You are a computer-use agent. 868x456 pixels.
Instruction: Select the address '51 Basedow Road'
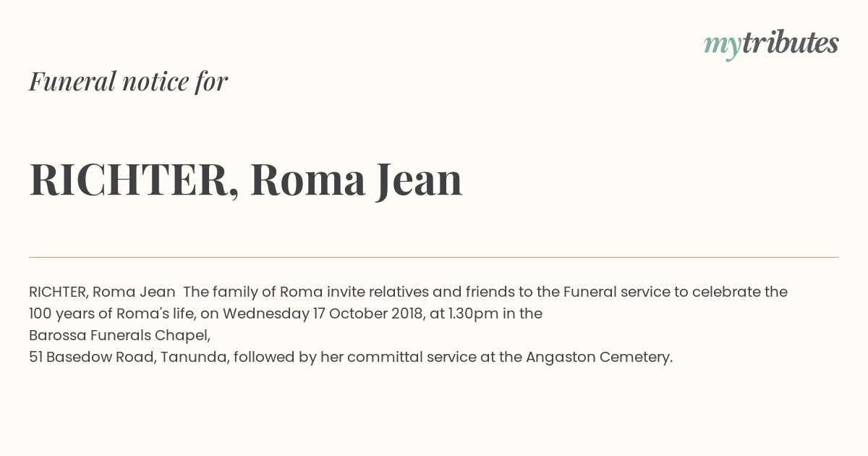[91, 358]
